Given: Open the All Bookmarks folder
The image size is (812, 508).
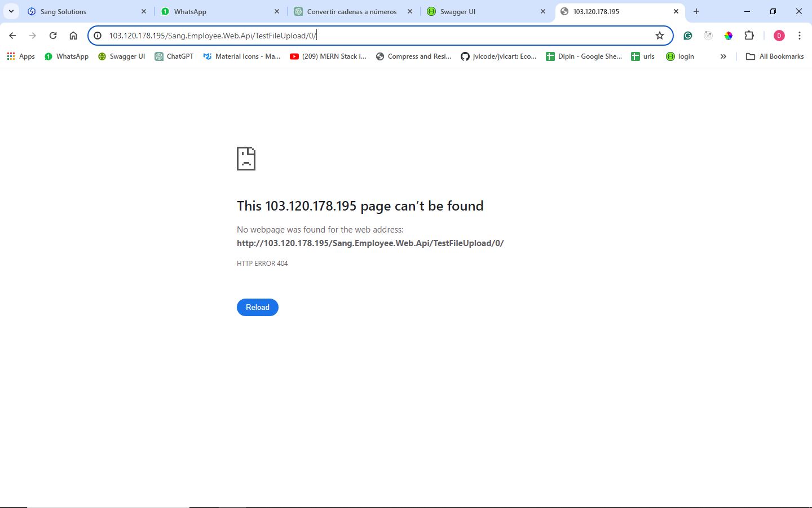Looking at the screenshot, I should (775, 56).
